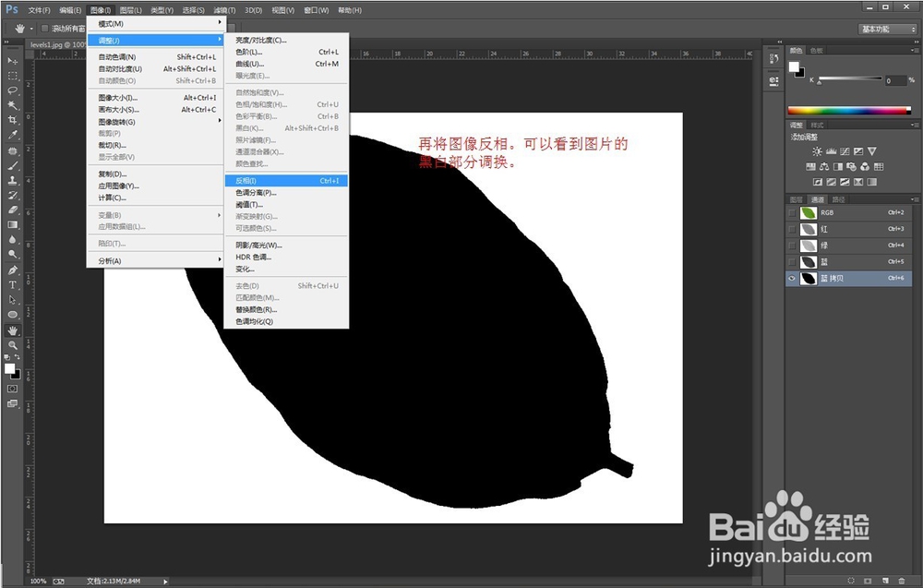Select the Crop tool

pyautogui.click(x=12, y=120)
